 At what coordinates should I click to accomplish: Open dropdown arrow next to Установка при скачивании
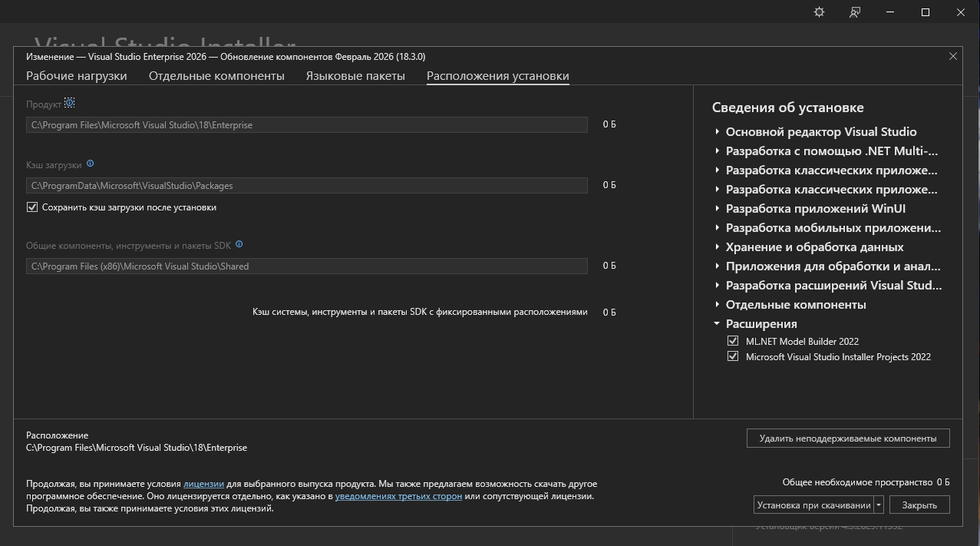point(879,505)
